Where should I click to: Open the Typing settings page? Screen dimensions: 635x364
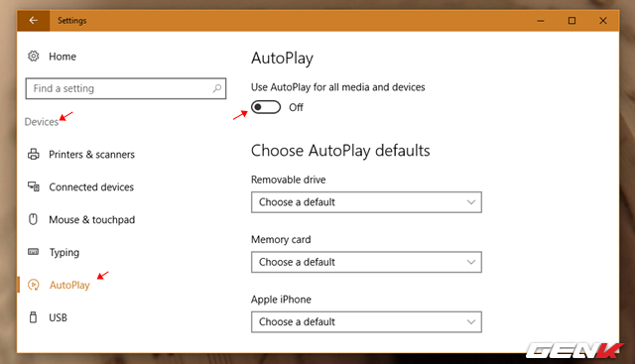(x=63, y=253)
